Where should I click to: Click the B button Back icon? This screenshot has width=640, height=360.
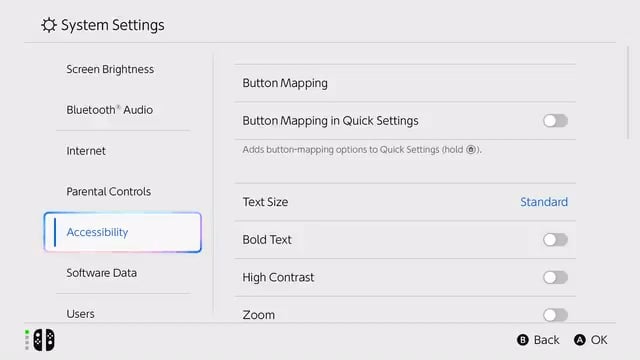[x=522, y=340]
